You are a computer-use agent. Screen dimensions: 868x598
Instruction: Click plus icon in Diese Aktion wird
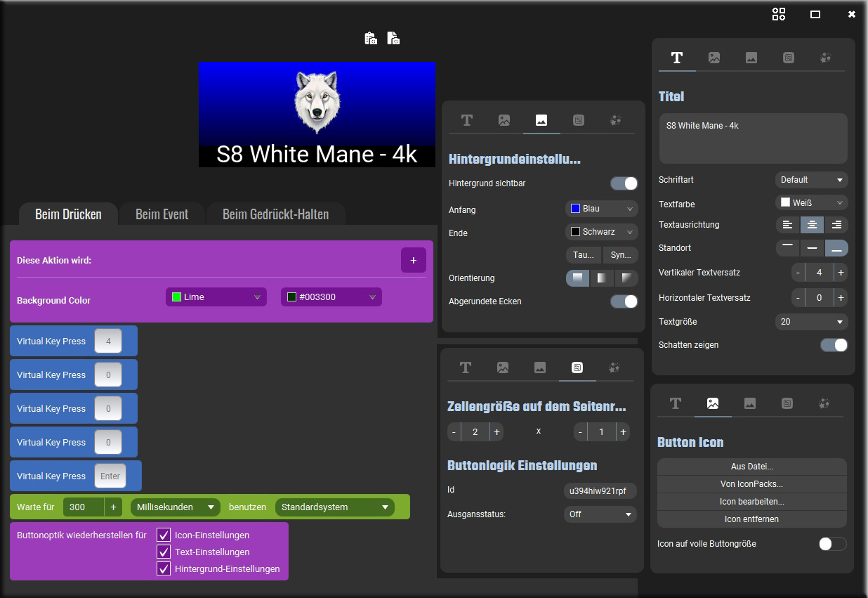tap(413, 260)
